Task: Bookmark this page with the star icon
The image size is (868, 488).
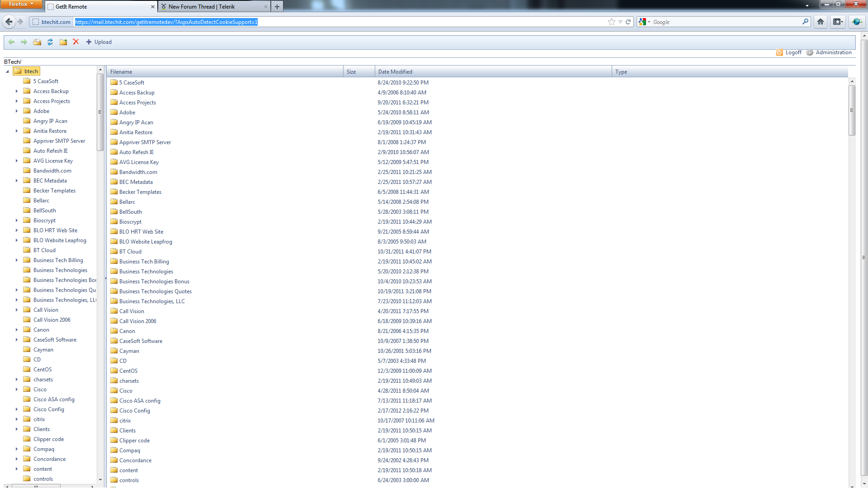Action: pyautogui.click(x=612, y=22)
